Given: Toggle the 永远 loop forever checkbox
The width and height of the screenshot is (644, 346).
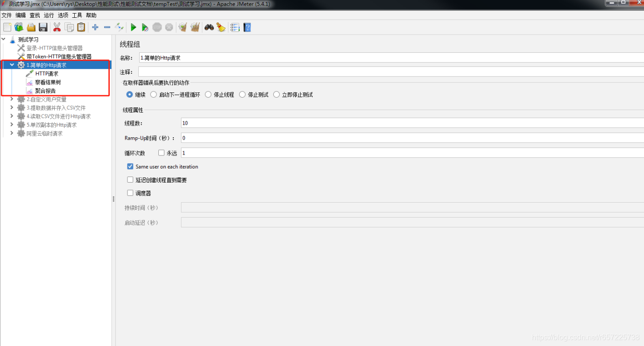Looking at the screenshot, I should pyautogui.click(x=162, y=153).
